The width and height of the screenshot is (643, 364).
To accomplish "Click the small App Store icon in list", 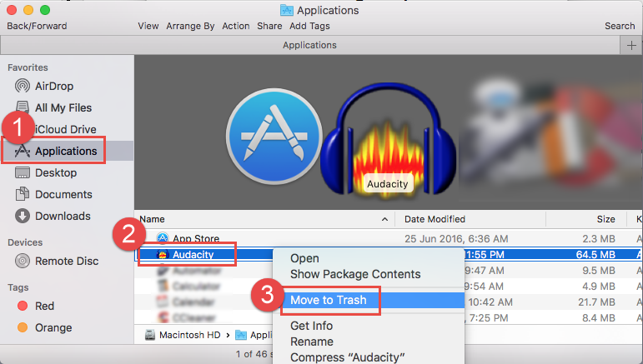I will (163, 238).
